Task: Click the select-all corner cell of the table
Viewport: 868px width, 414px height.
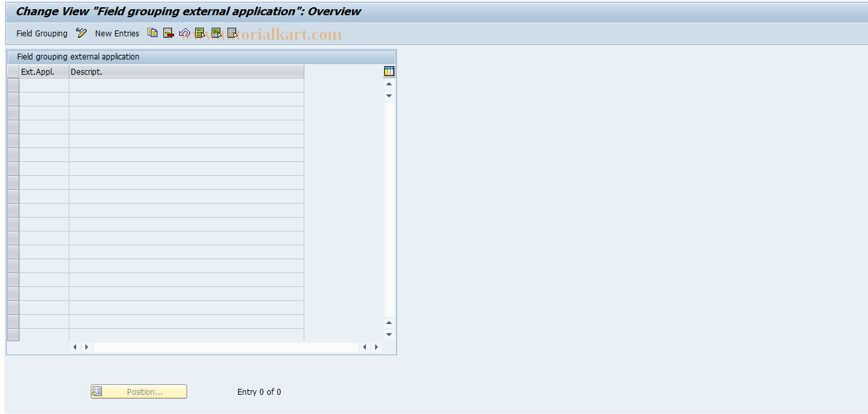Action: point(13,71)
